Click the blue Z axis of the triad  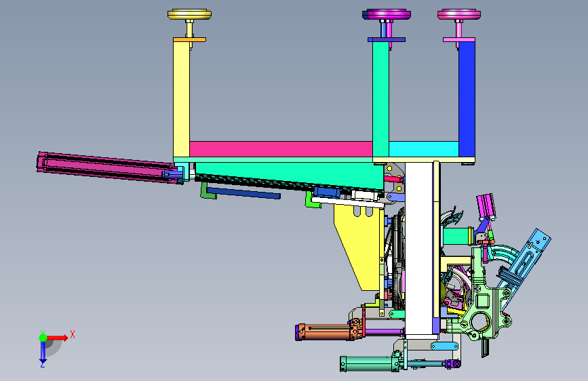pos(43,352)
